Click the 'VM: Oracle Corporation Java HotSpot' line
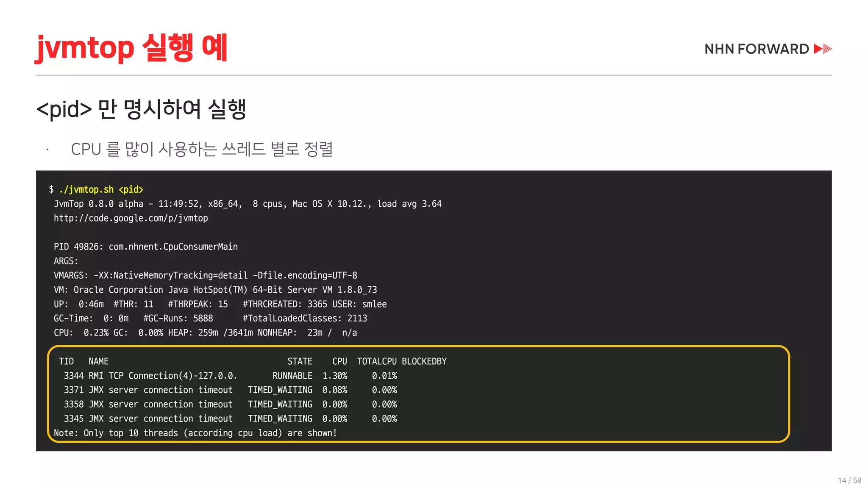 215,290
